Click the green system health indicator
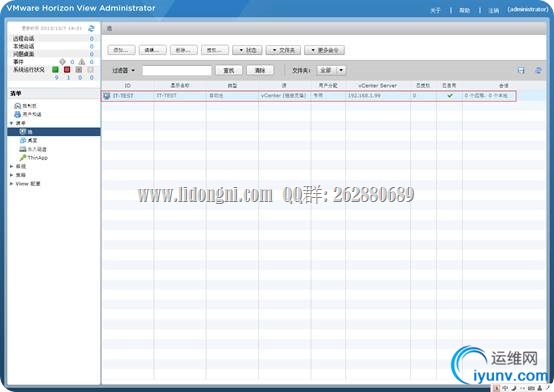 point(55,69)
